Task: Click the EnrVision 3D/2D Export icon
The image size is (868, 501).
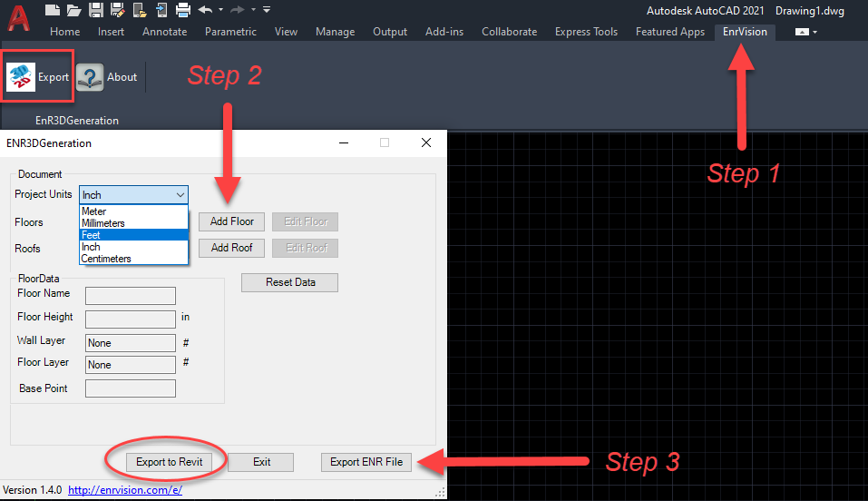Action: pyautogui.click(x=21, y=77)
